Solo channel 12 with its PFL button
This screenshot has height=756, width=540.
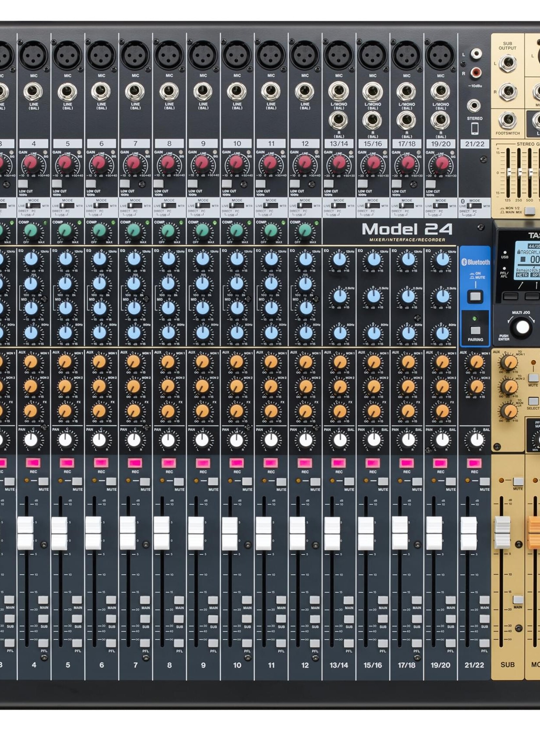pos(315,643)
